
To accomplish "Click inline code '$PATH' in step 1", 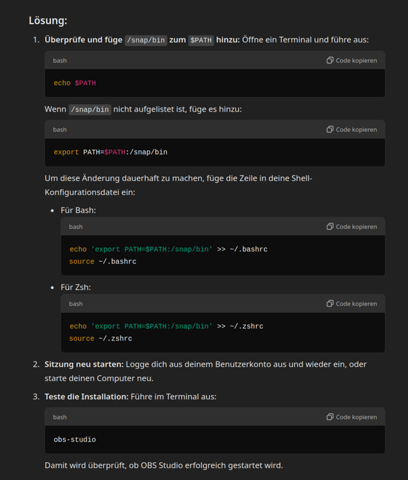I will click(x=201, y=40).
